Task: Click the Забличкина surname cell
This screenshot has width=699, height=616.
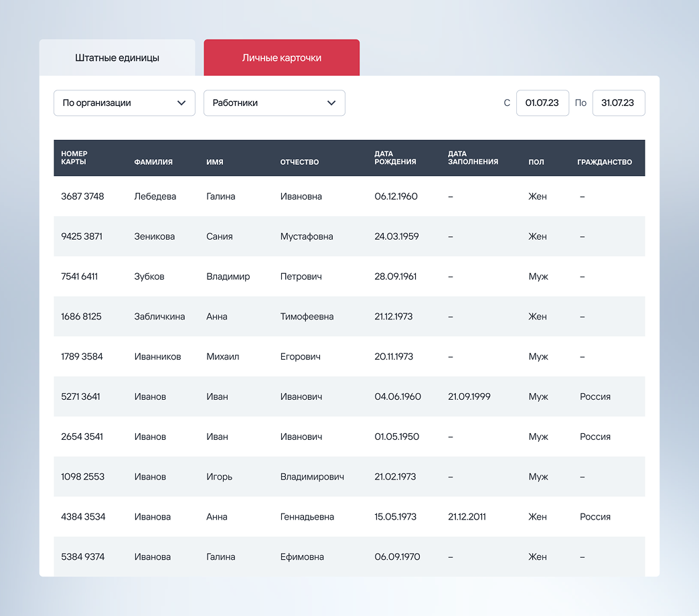Action: (159, 317)
